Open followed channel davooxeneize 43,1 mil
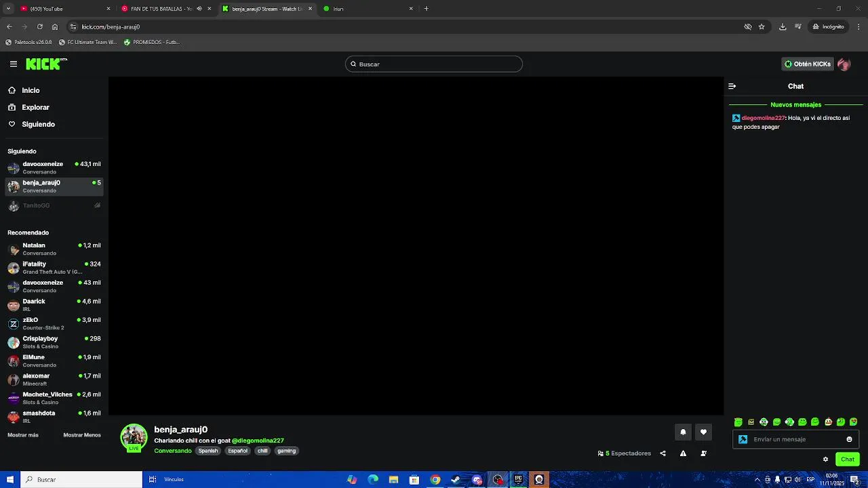 click(x=54, y=167)
